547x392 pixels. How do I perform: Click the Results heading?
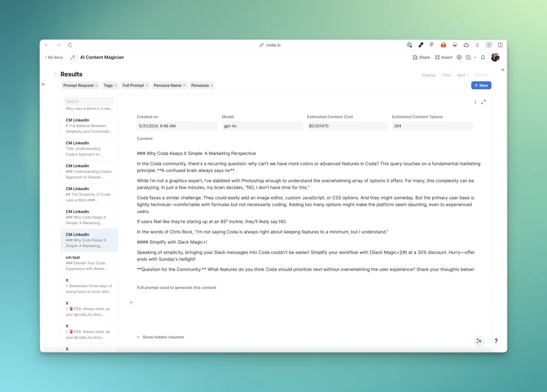(72, 74)
